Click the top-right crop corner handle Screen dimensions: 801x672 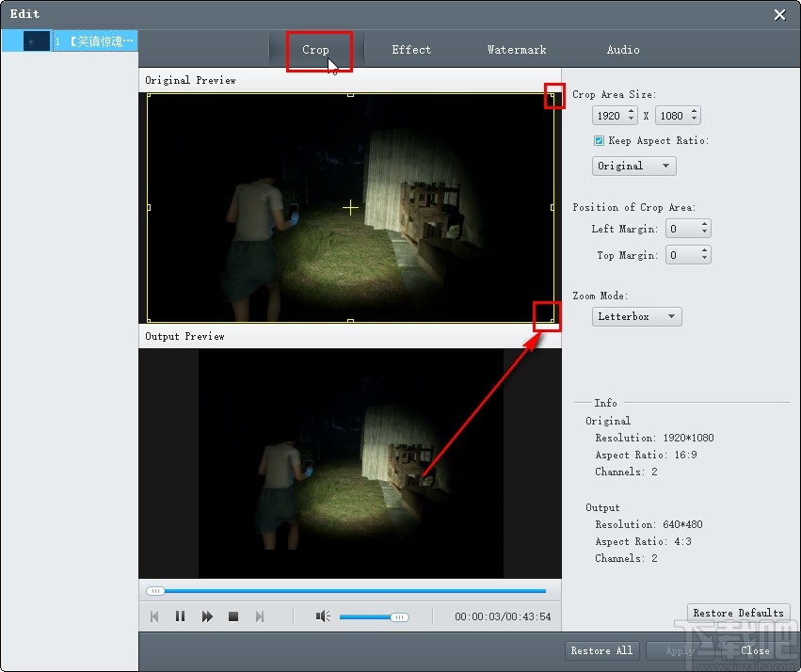click(553, 95)
